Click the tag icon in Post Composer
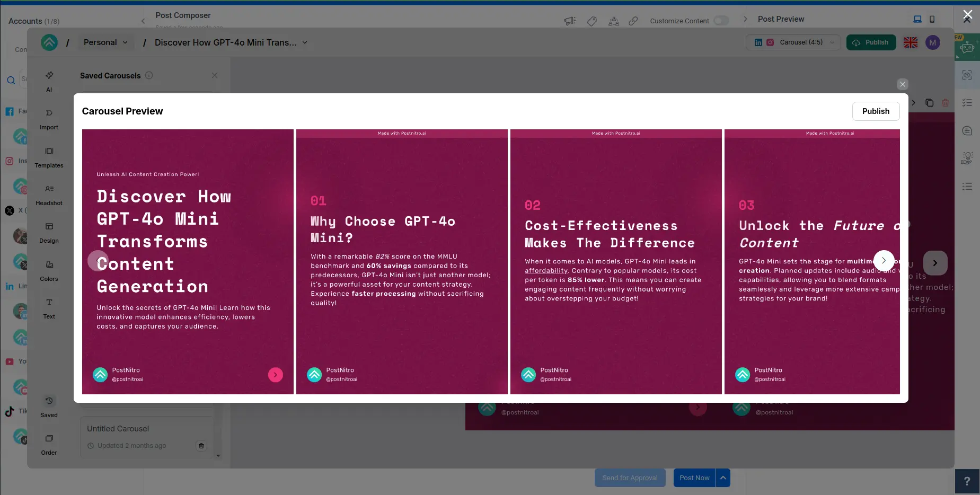980x495 pixels. point(592,21)
